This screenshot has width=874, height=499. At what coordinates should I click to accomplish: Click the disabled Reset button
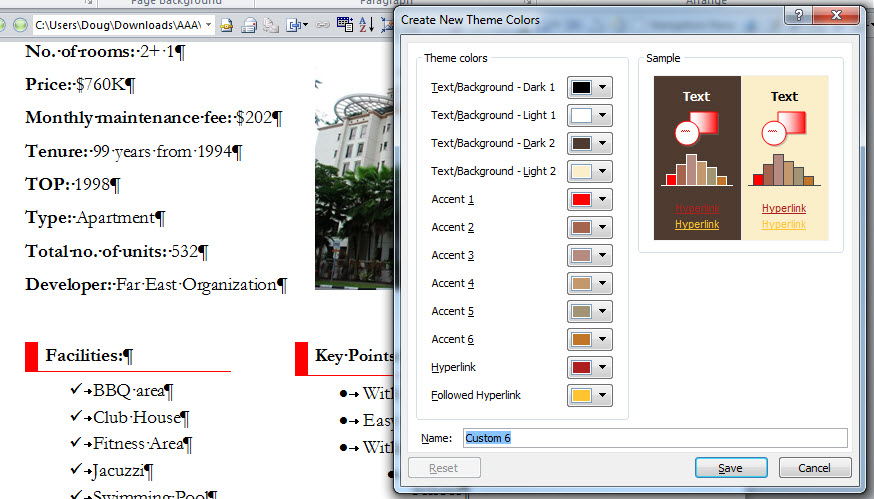coord(444,468)
